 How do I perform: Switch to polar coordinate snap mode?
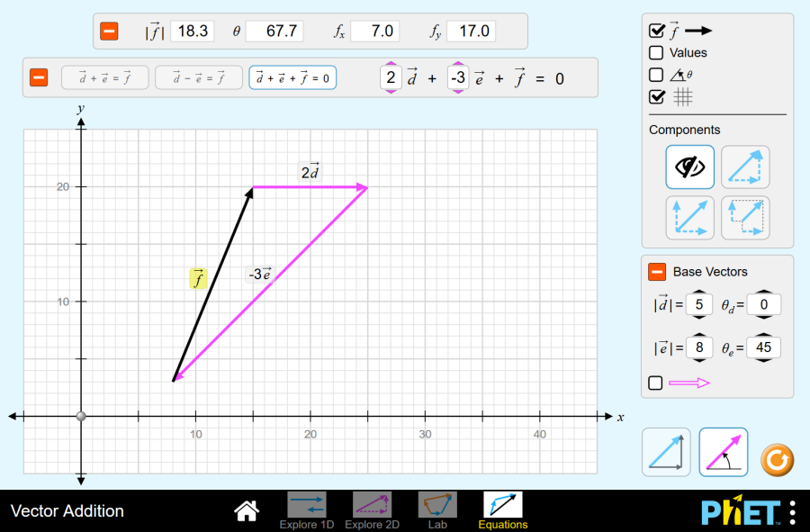[724, 452]
